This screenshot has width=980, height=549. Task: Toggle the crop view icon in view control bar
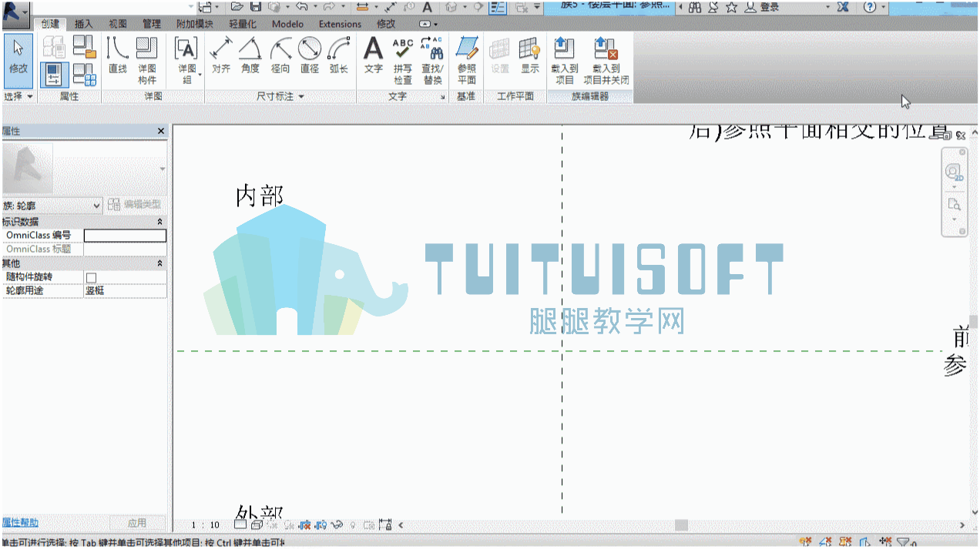click(x=305, y=525)
